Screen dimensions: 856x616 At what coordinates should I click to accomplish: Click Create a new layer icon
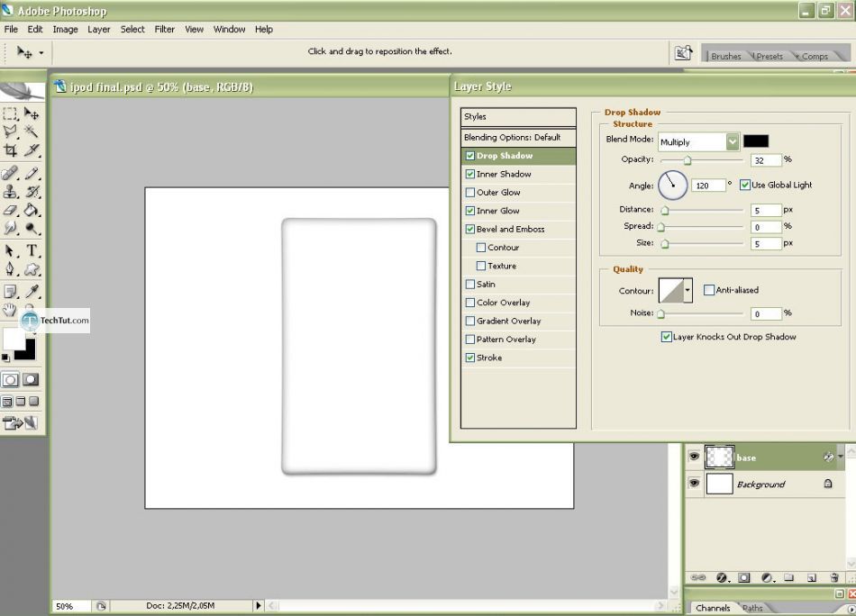click(811, 577)
